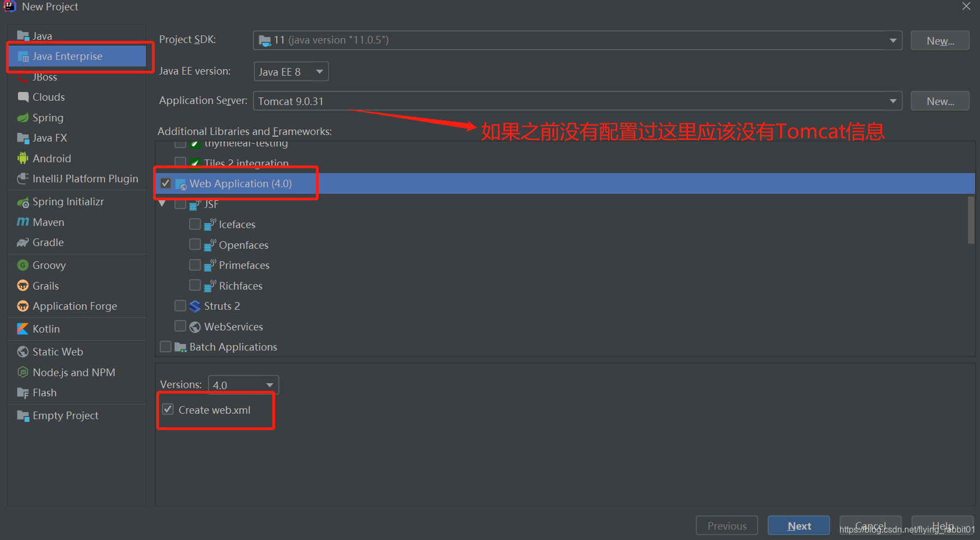
Task: Click the IntelliJ Platform Plugin icon
Action: pos(23,179)
